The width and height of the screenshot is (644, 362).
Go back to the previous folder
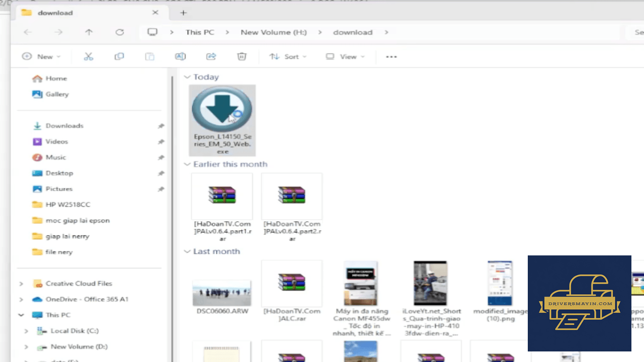(28, 32)
